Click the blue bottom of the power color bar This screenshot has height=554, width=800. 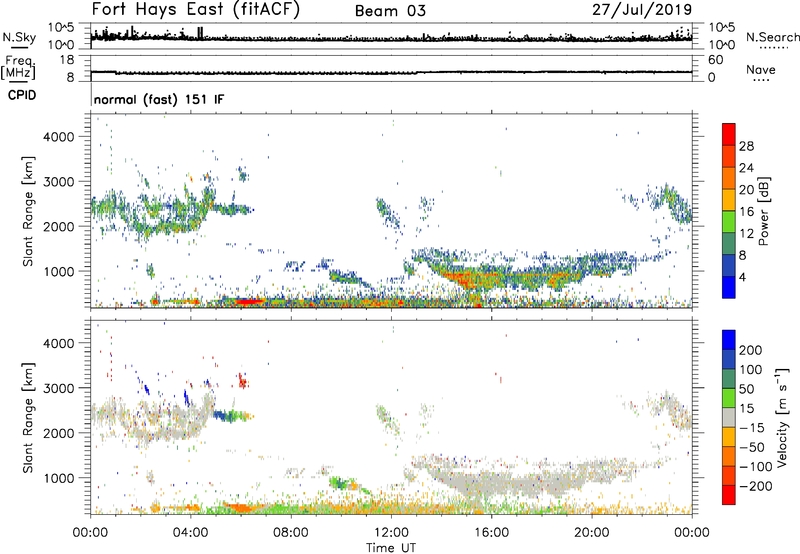click(729, 287)
